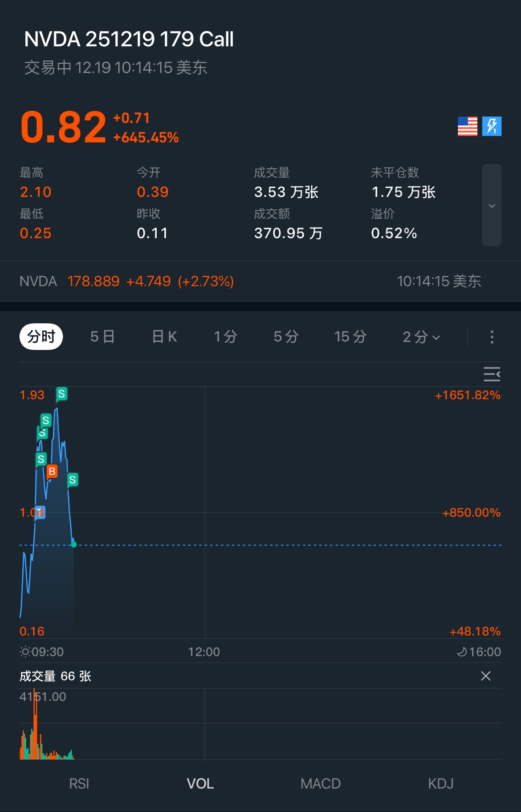Viewport: 521px width, 812px height.
Task: Tap the sun icon at 09:30 market open
Action: (25, 652)
